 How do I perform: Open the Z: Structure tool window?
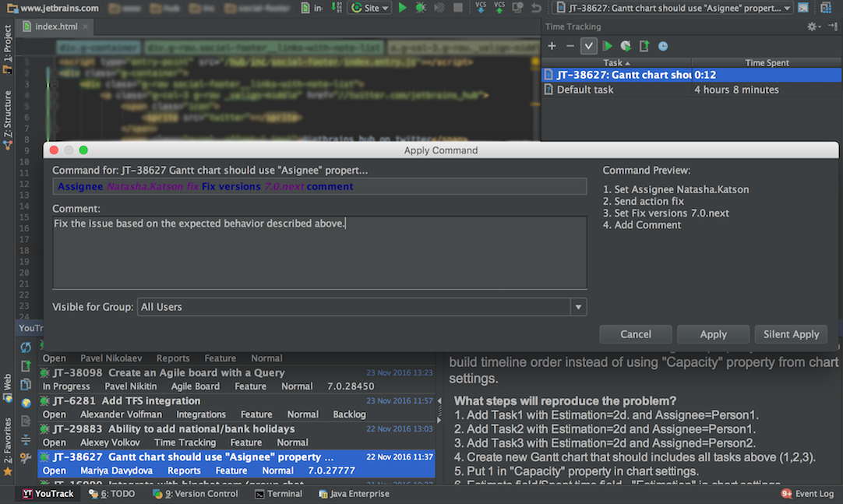tap(7, 119)
